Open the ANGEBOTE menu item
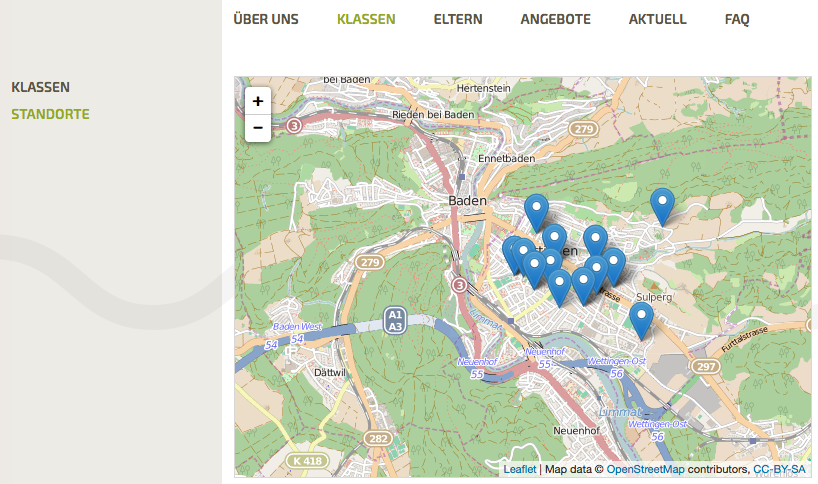The image size is (818, 484). pos(556,19)
